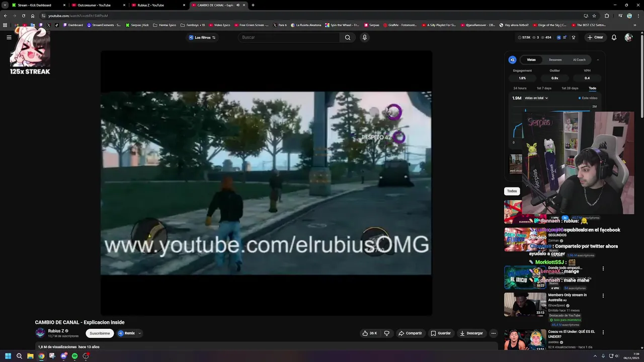Bookmark this page with star icon

point(594,16)
